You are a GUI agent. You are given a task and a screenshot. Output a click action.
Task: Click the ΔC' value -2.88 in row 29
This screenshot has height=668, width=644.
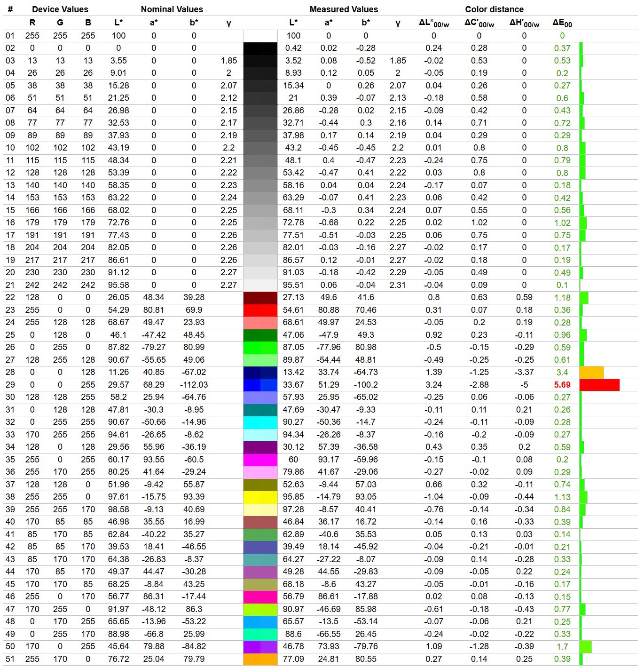(479, 385)
